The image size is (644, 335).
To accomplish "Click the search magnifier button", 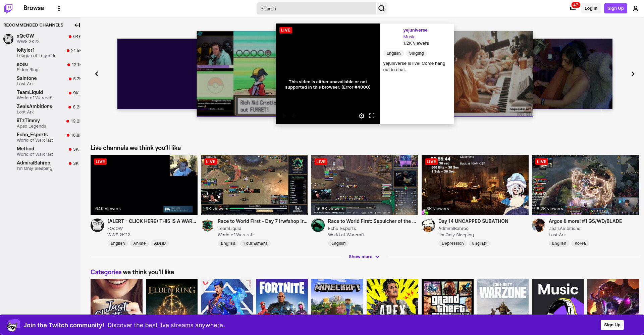I will pos(382,8).
